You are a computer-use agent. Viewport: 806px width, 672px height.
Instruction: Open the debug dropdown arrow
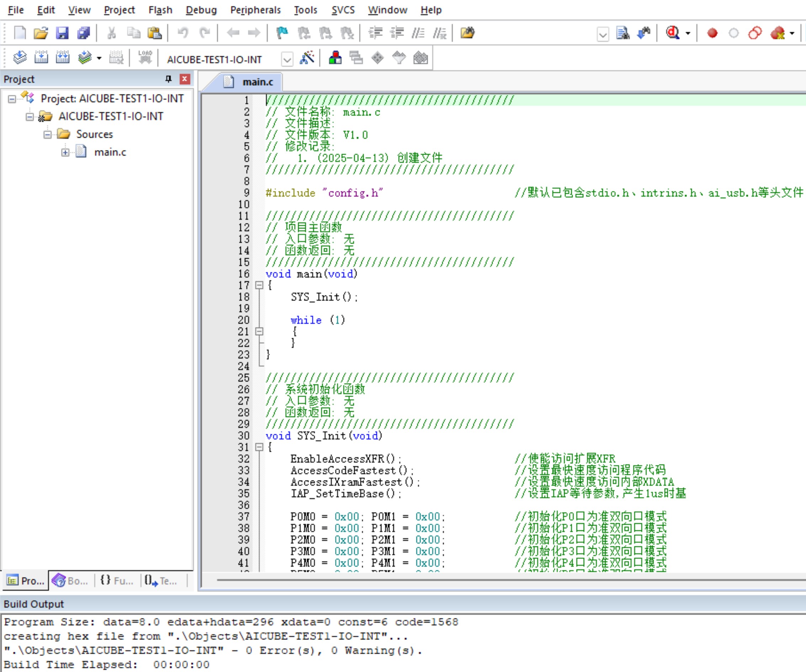[688, 33]
